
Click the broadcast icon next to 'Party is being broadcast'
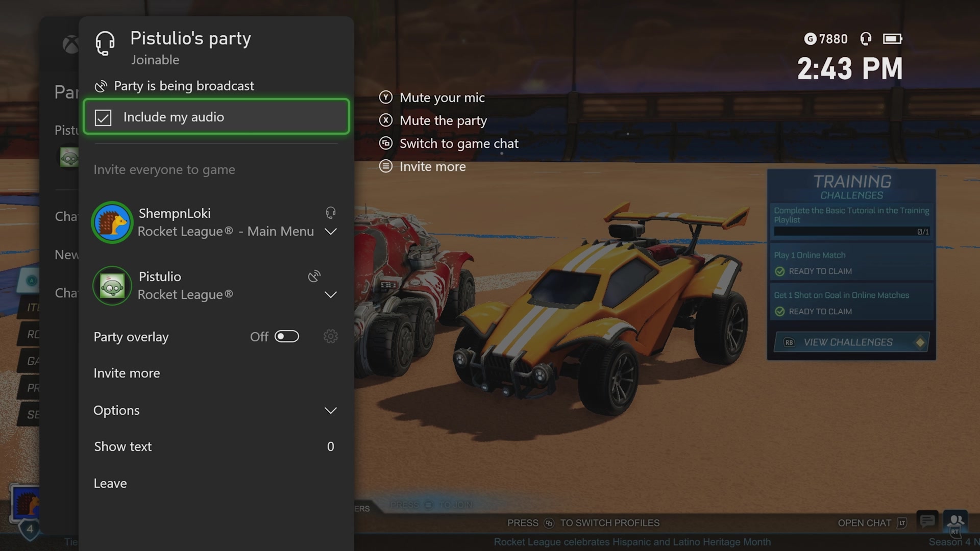(101, 86)
